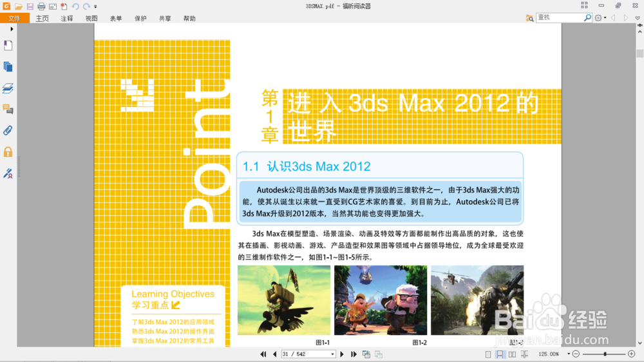Click the Save disk icon
The image size is (644, 362).
[30, 6]
